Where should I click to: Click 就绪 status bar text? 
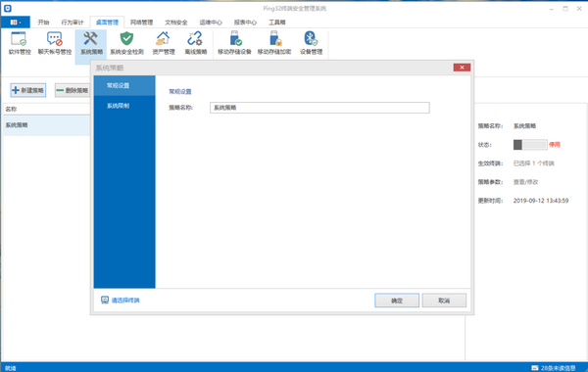coord(11,368)
